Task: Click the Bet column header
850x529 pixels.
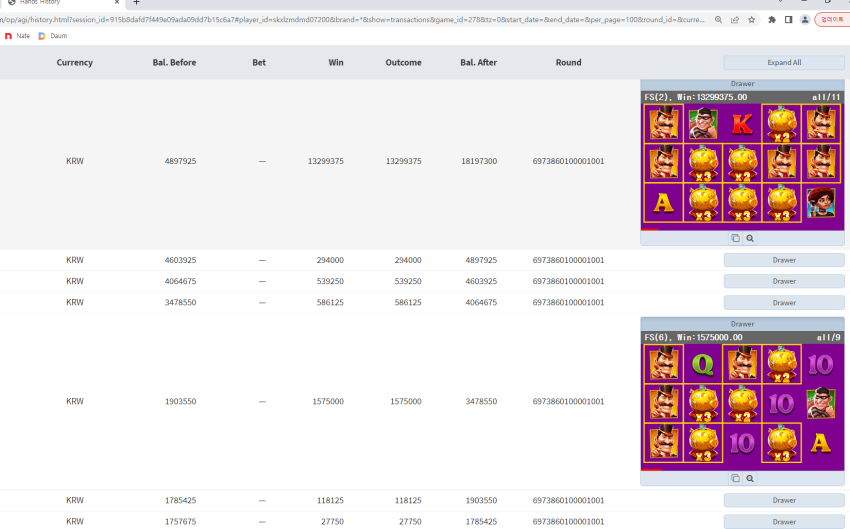Action: pyautogui.click(x=259, y=62)
